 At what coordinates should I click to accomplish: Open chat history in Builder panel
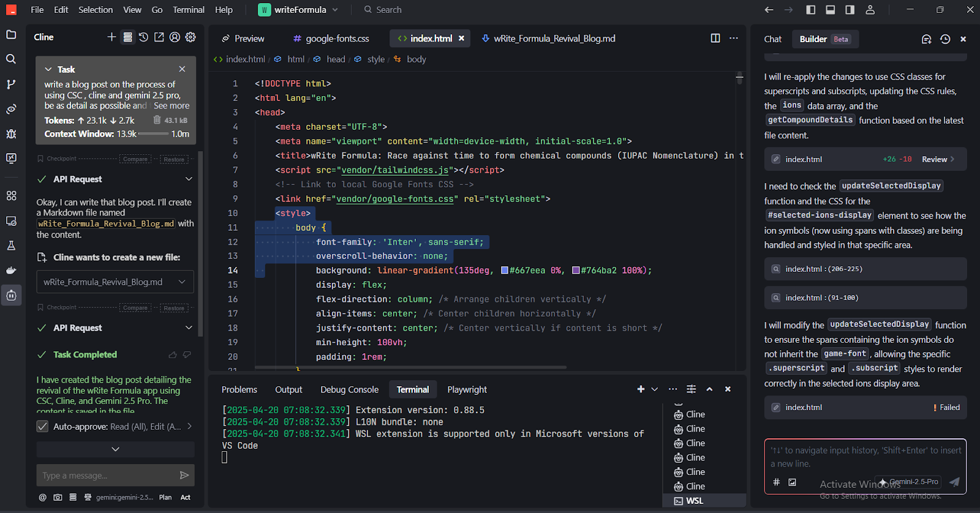[x=945, y=39]
